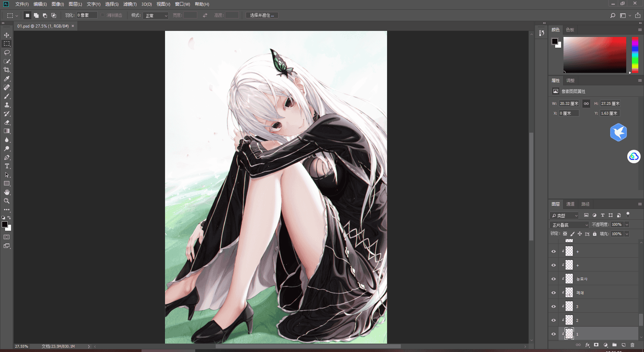644x352 pixels.
Task: Click the foreground color swatch in Color panel
Action: 555,41
